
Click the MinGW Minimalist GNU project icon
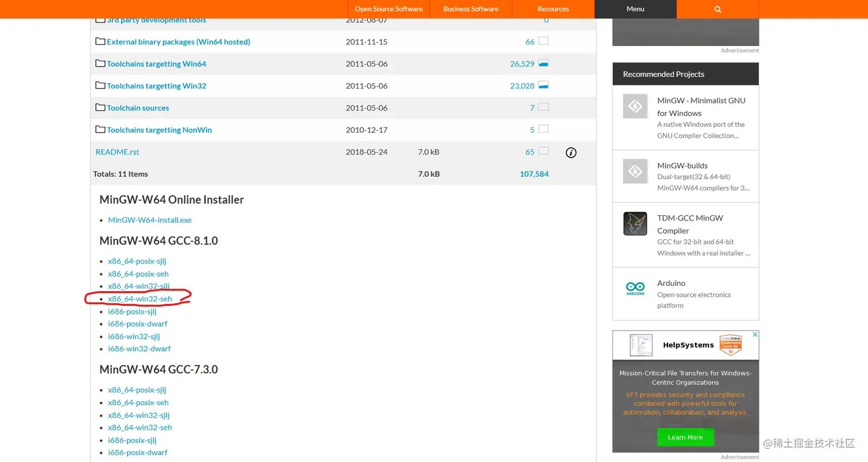tap(635, 106)
